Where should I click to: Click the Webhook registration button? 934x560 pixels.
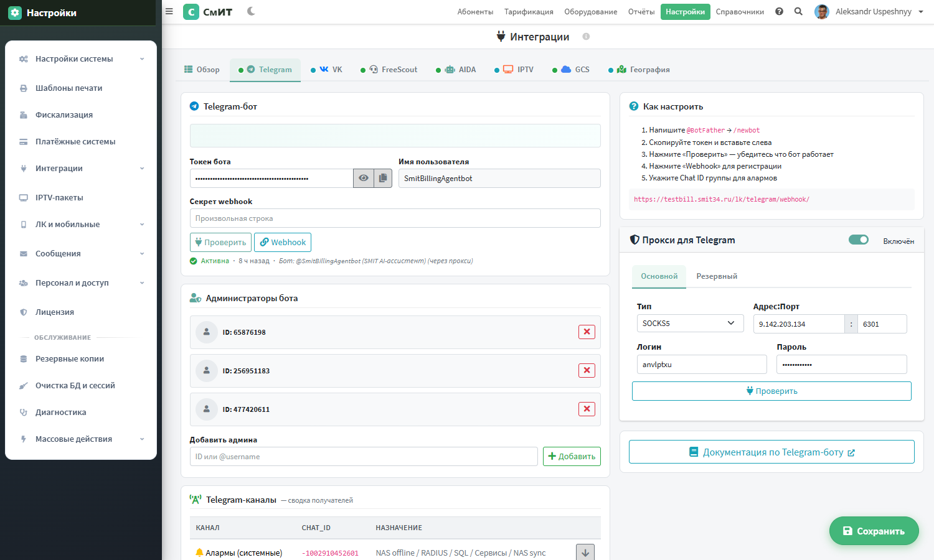283,242
